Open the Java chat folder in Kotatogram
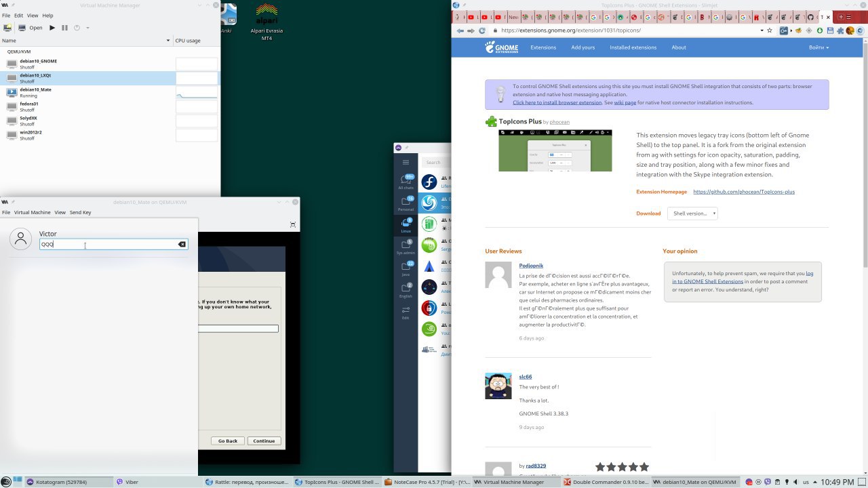The height and width of the screenshot is (488, 868). click(x=406, y=268)
